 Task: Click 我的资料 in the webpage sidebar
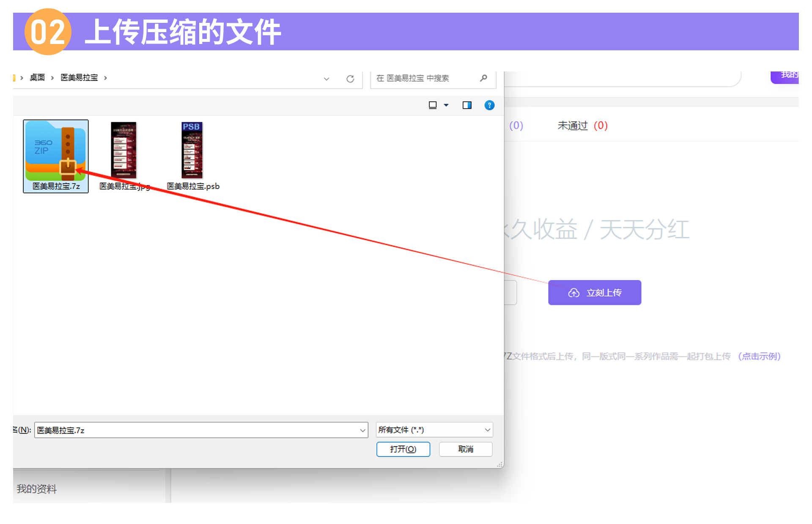[x=36, y=489]
